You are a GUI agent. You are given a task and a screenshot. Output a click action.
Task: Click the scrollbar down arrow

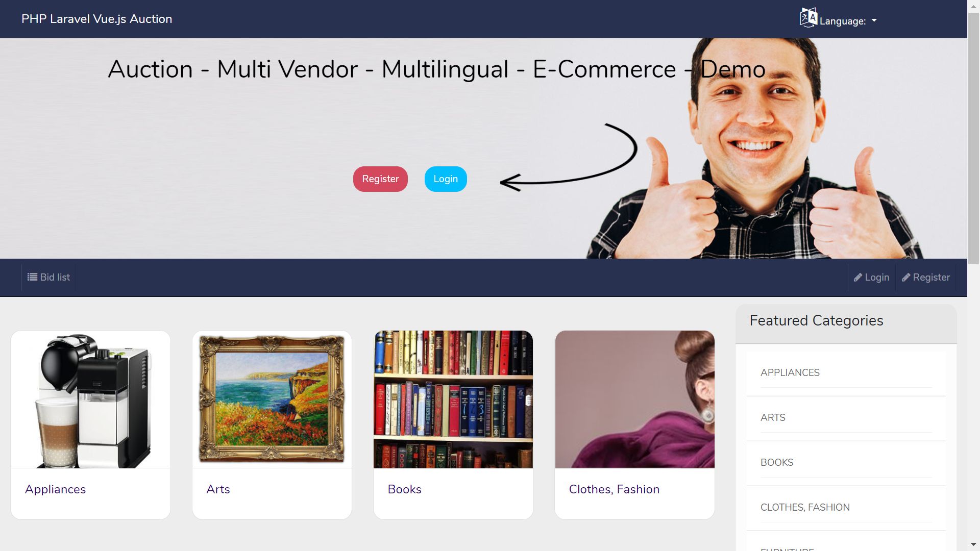coord(974,544)
